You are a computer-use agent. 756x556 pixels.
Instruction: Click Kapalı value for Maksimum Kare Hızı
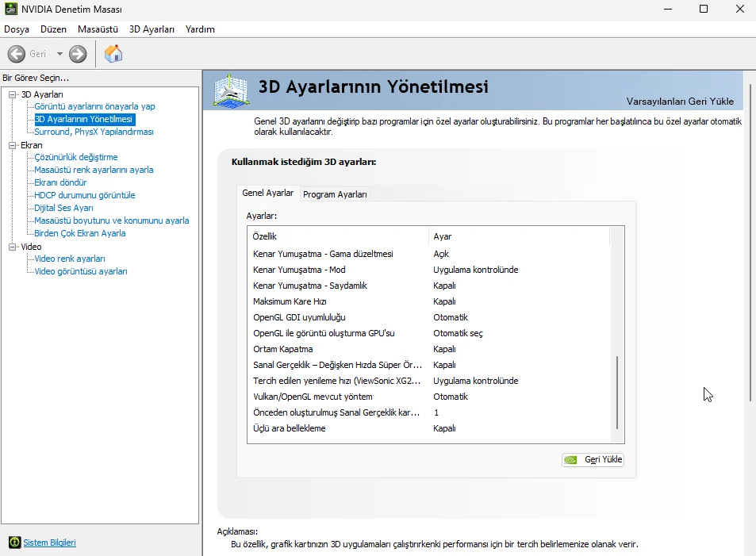[x=444, y=301]
